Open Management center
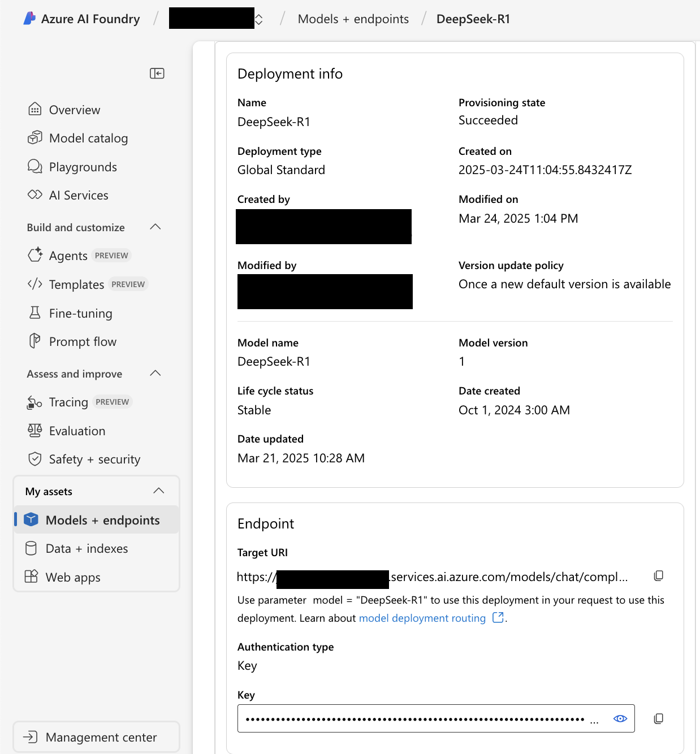Screen dimensions: 700x754 pos(96,737)
